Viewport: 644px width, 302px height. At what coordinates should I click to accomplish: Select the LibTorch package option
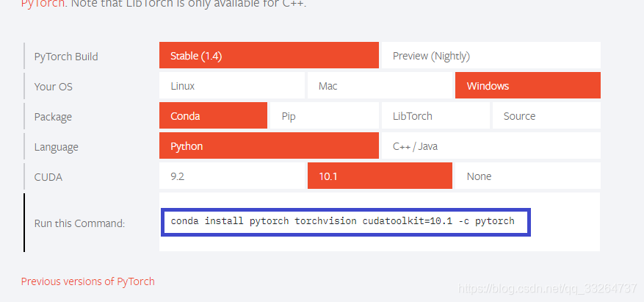(x=435, y=115)
